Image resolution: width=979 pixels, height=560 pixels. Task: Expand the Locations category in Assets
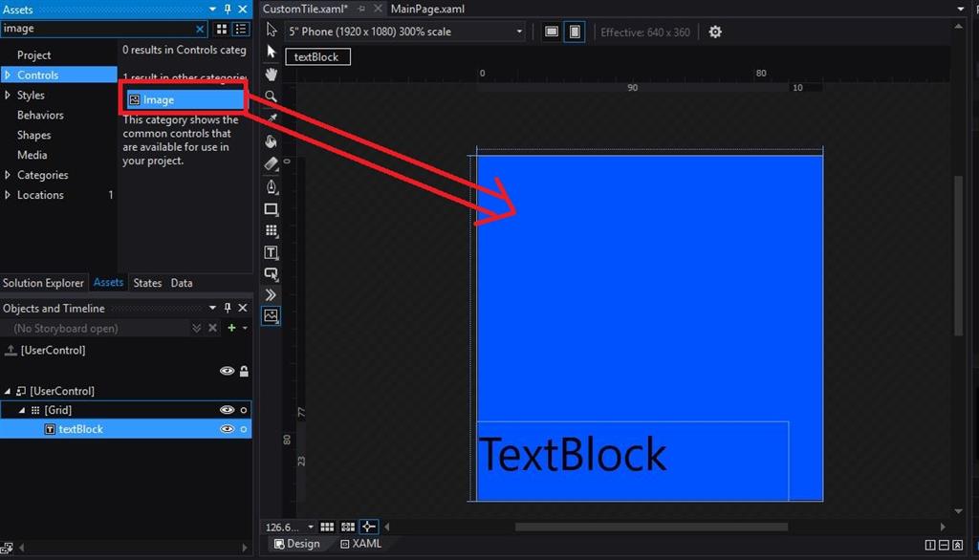pyautogui.click(x=8, y=195)
